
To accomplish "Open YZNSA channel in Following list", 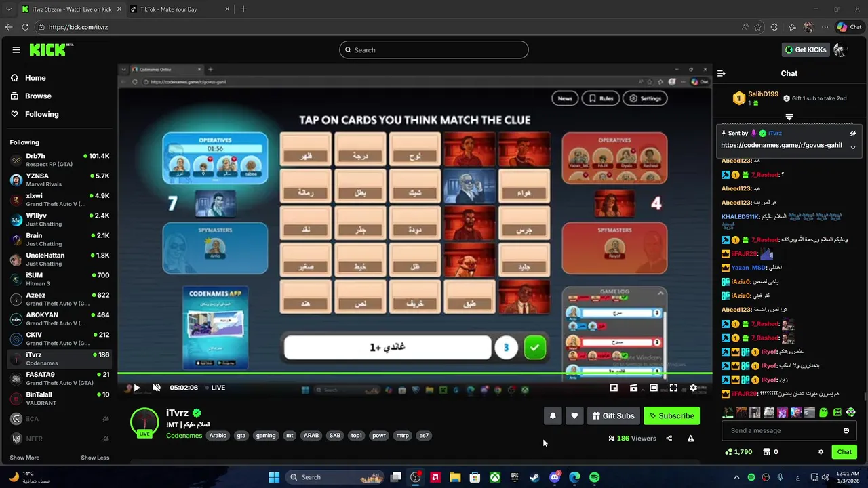I will 60,180.
